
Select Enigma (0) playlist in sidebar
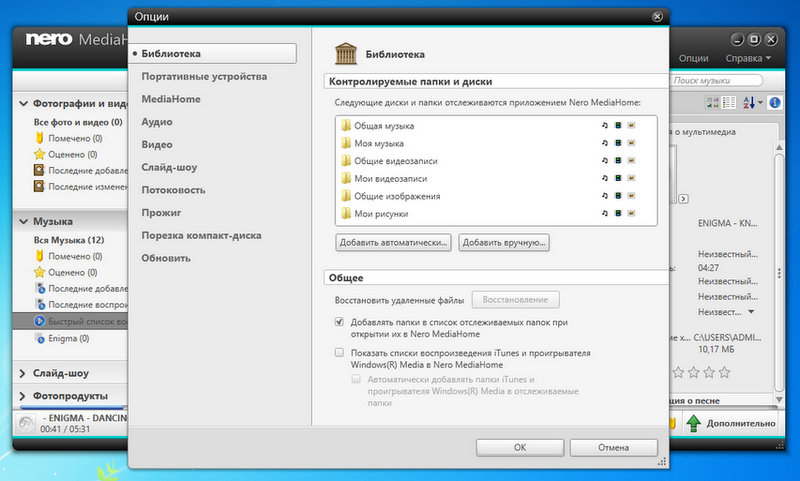point(68,338)
